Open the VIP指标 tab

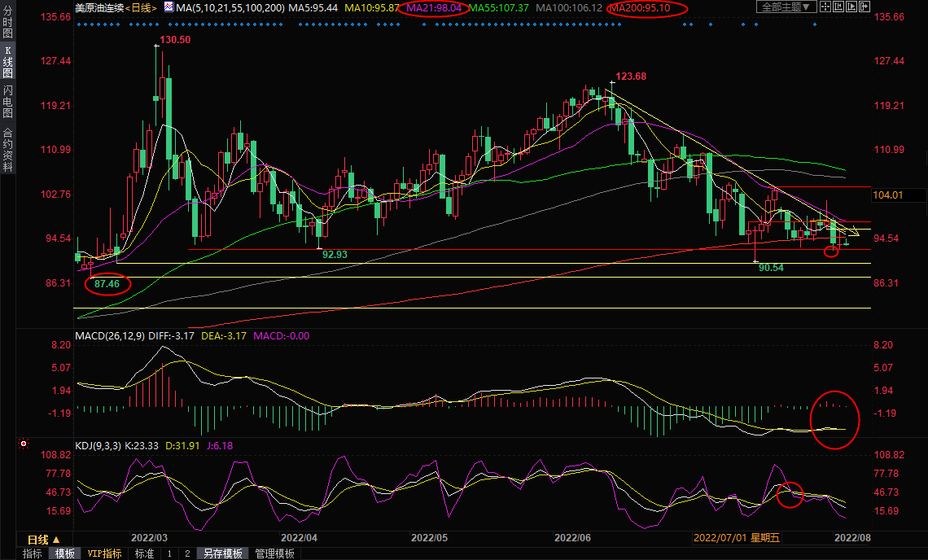pos(104,553)
